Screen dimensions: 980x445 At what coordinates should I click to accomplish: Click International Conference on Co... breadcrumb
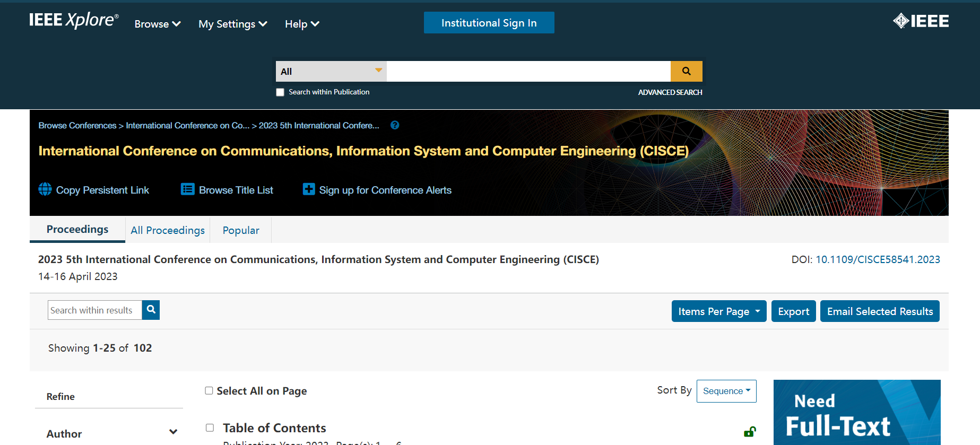click(187, 125)
